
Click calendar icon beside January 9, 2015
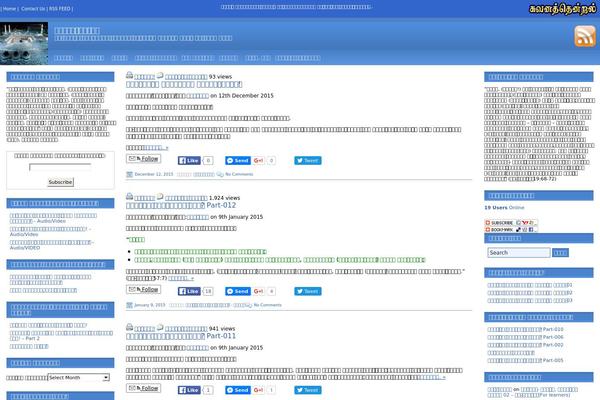[x=129, y=305]
